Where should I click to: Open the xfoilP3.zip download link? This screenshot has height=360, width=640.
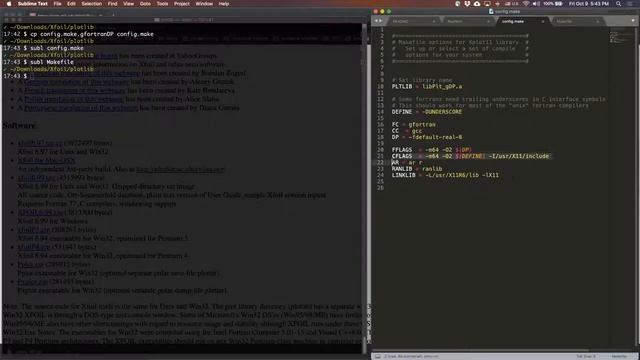pyautogui.click(x=33, y=230)
